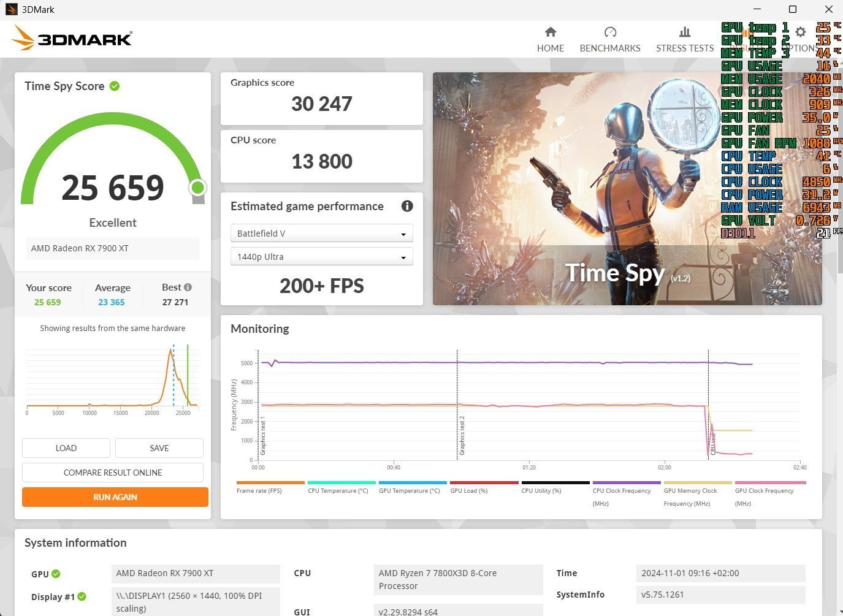Click the info icon beside Estimated game performance
Screen dimensions: 843x616
point(407,206)
